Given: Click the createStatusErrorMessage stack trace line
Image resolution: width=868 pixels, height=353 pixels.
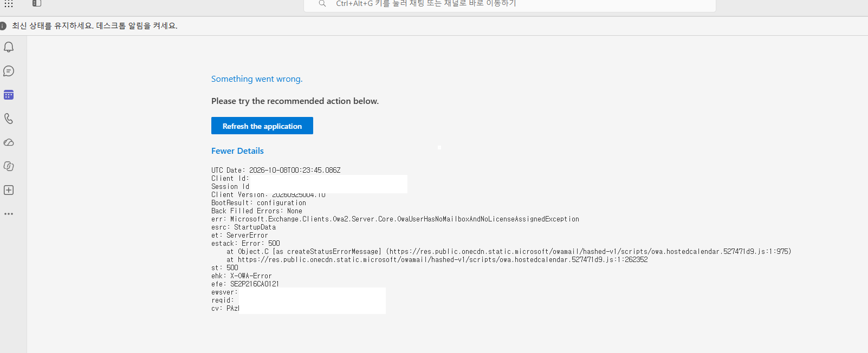Looking at the screenshot, I should 509,252.
